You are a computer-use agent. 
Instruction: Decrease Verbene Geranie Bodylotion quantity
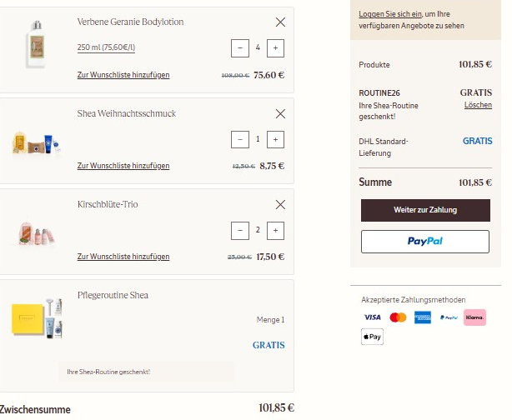(240, 47)
